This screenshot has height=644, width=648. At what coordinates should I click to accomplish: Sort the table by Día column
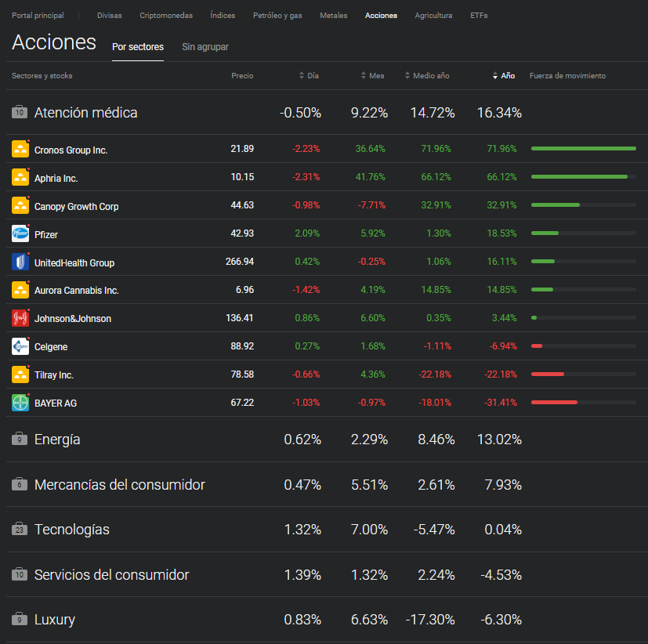point(309,75)
